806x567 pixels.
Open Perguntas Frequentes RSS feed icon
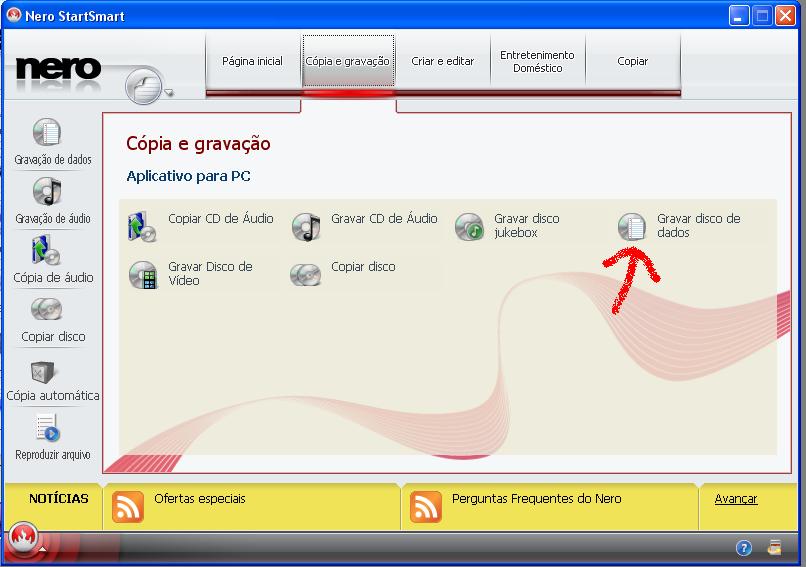pyautogui.click(x=426, y=507)
